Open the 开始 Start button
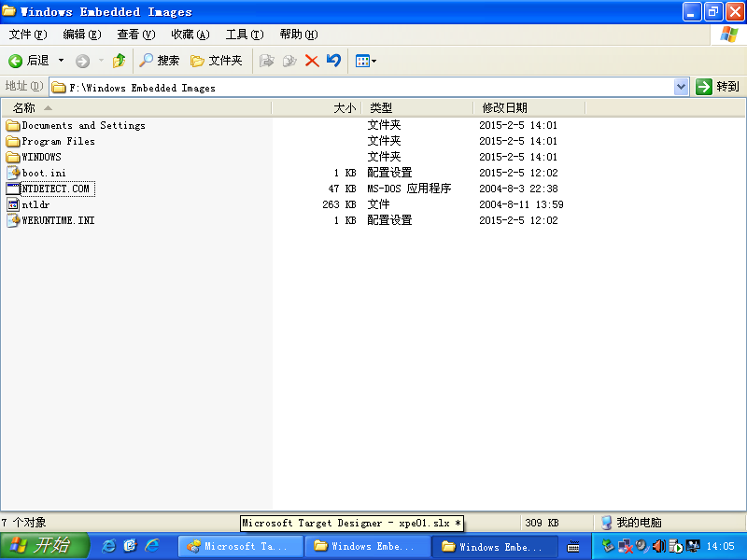The image size is (747, 560). [x=44, y=546]
